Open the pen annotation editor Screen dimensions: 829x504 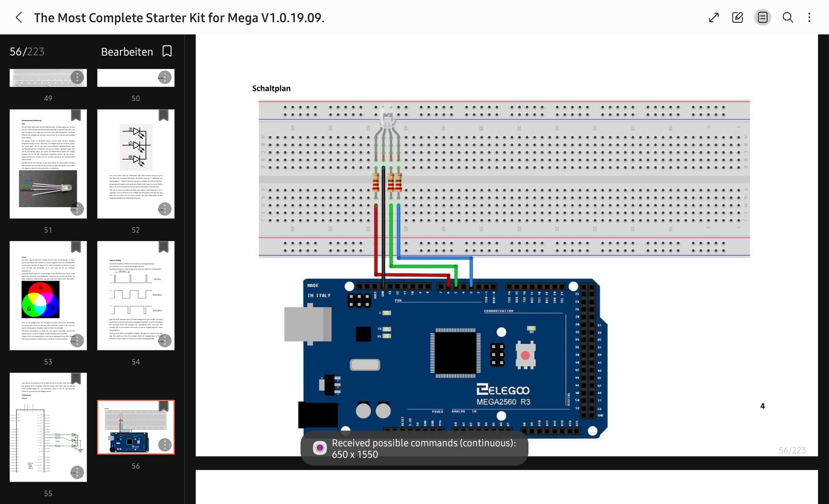point(738,17)
